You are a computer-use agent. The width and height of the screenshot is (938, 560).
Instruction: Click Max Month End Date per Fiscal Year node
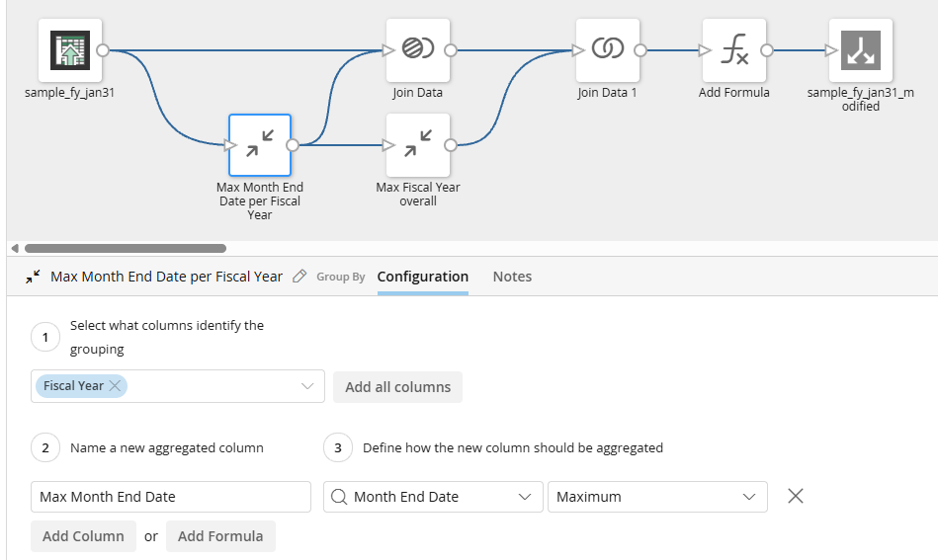pos(260,145)
